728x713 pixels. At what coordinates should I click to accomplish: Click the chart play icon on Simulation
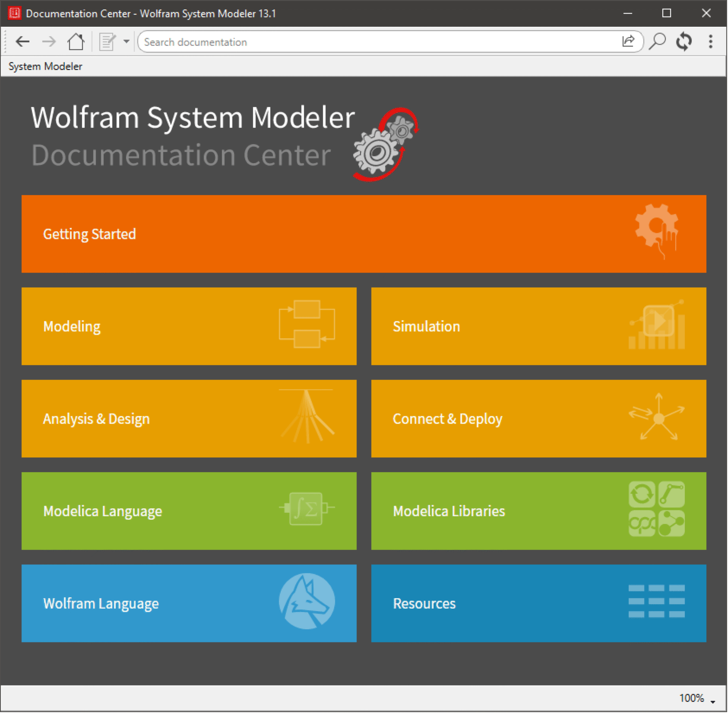657,324
